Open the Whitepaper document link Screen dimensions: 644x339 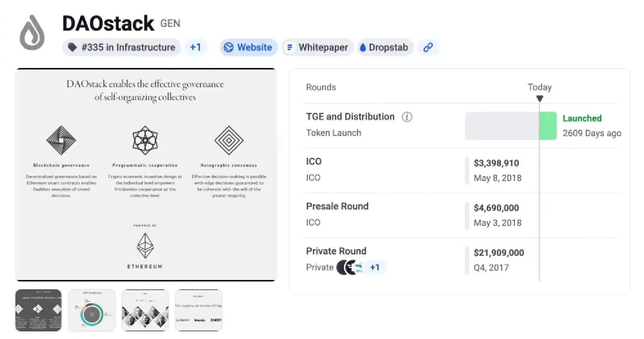click(x=317, y=47)
